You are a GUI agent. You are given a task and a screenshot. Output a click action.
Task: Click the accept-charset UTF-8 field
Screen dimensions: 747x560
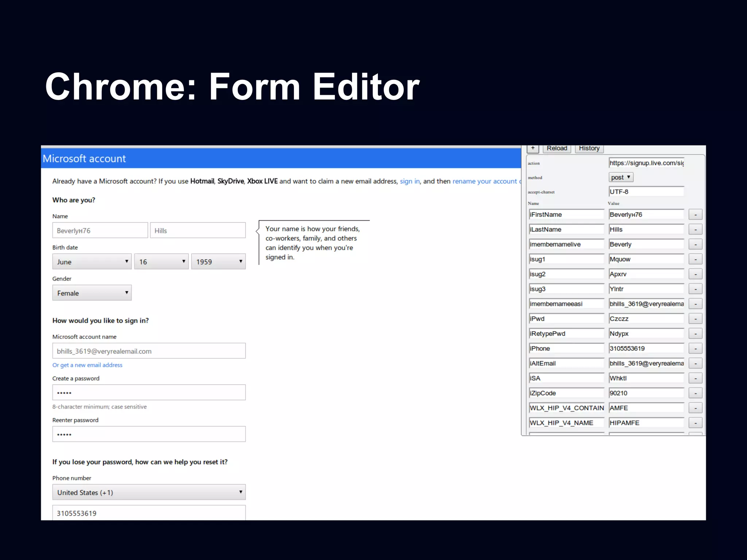(x=646, y=191)
